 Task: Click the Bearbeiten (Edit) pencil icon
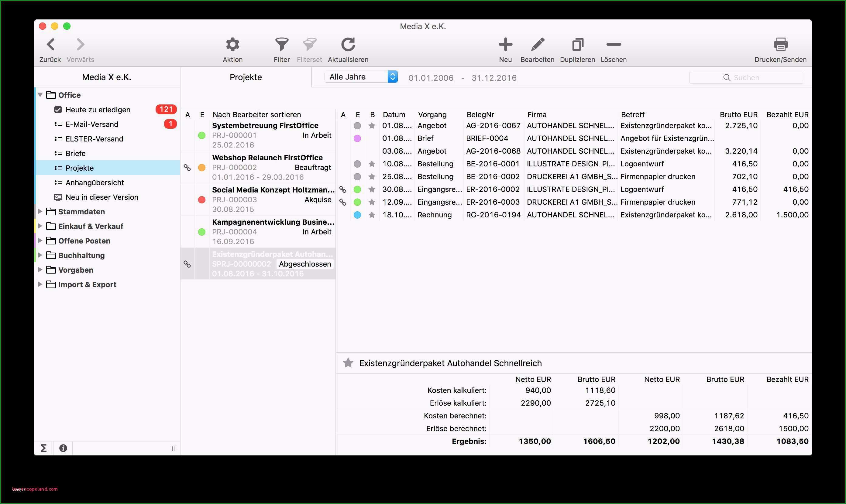tap(538, 46)
